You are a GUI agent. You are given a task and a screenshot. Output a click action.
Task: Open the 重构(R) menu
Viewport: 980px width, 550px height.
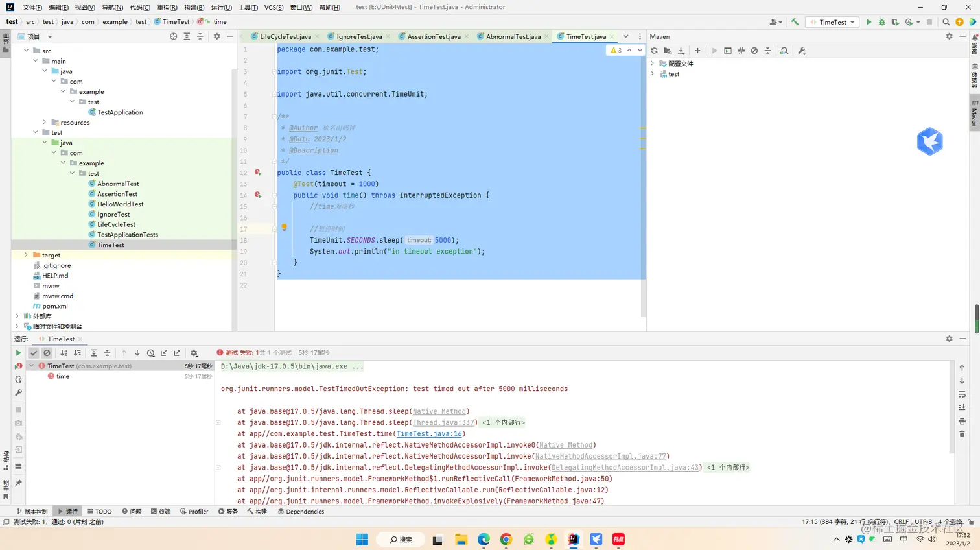coord(167,7)
